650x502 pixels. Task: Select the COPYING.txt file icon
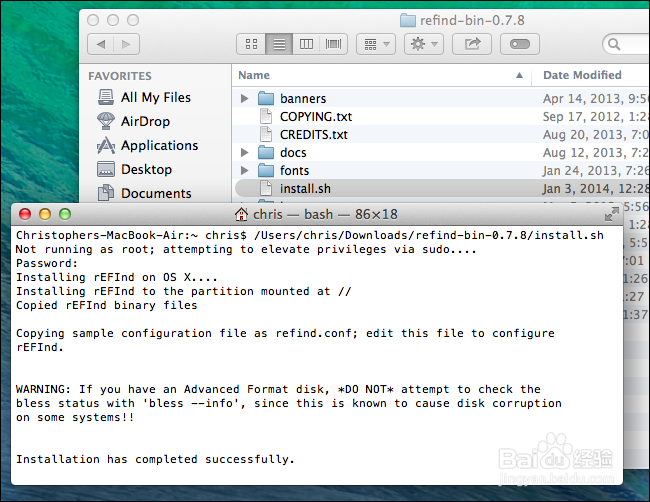pos(266,116)
